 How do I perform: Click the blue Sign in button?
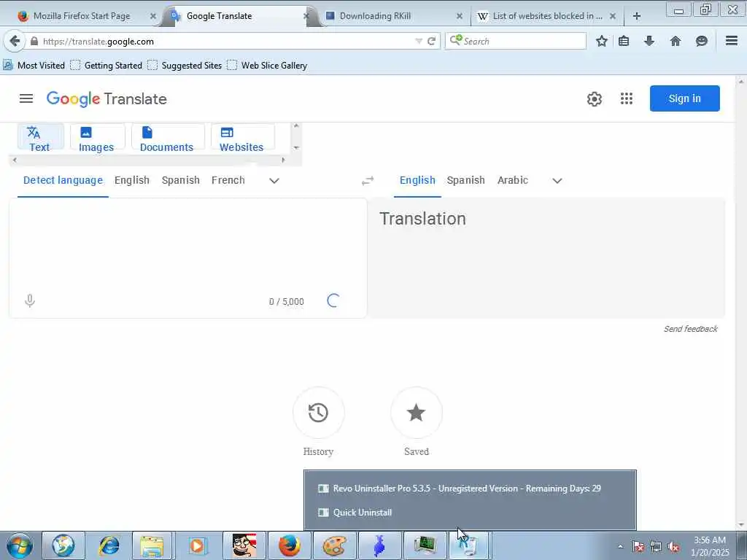coord(684,98)
